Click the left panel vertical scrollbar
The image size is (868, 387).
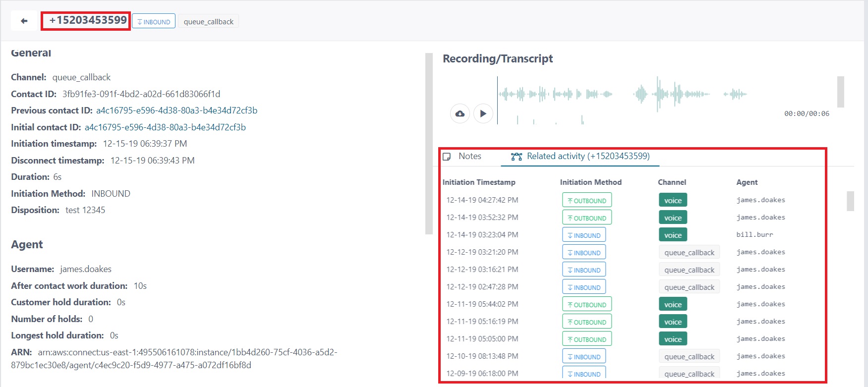pyautogui.click(x=429, y=144)
